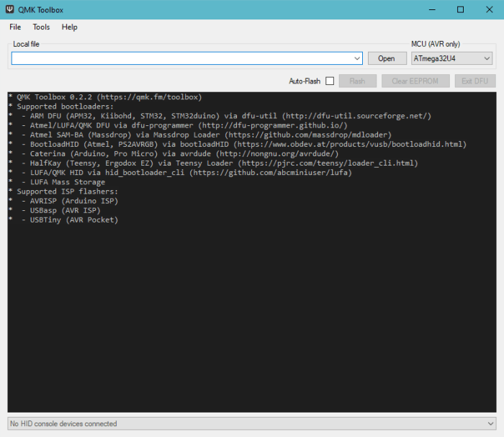Click the dfu-util.sourceforge.net URL in the log
Viewport: 504px width, 437px height.
[x=356, y=116]
